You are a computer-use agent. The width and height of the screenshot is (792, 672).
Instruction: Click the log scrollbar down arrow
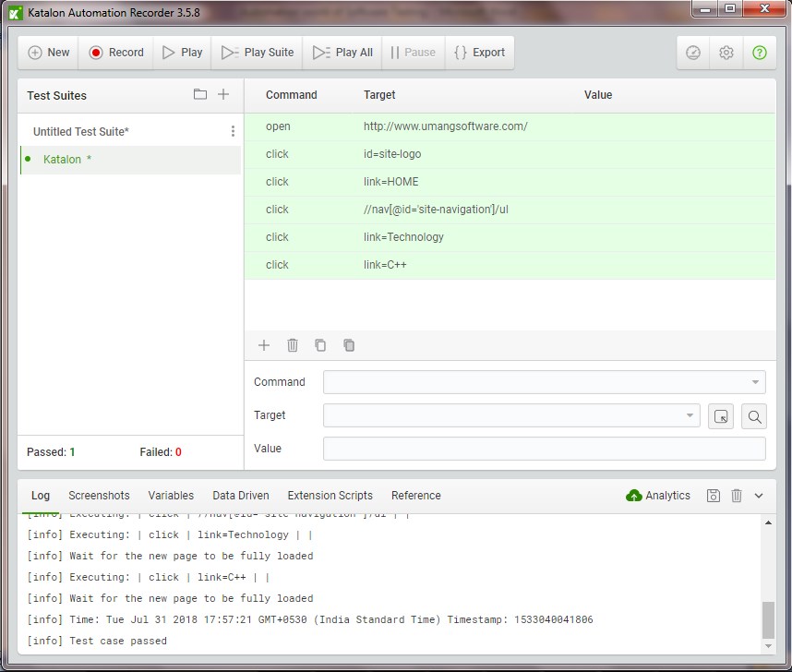[x=768, y=646]
